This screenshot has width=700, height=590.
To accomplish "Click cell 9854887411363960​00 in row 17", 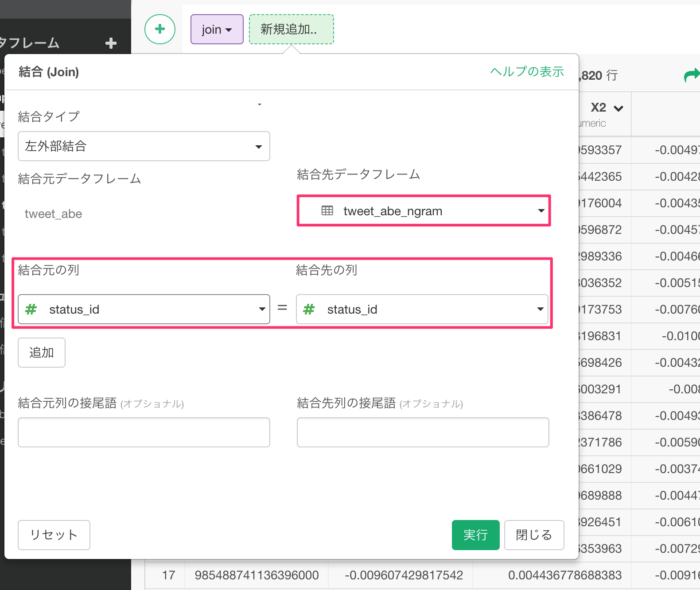I will 257,575.
